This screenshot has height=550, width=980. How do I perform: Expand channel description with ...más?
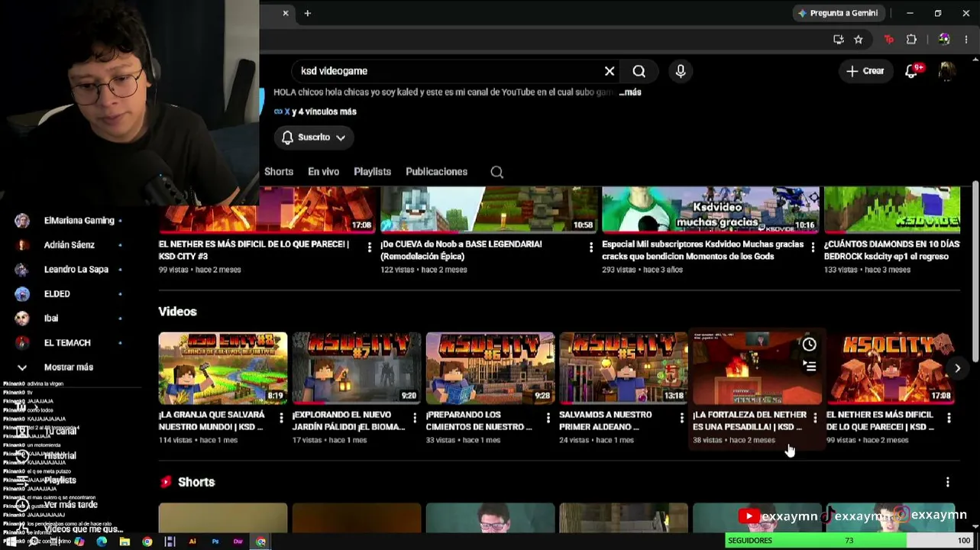click(x=630, y=92)
